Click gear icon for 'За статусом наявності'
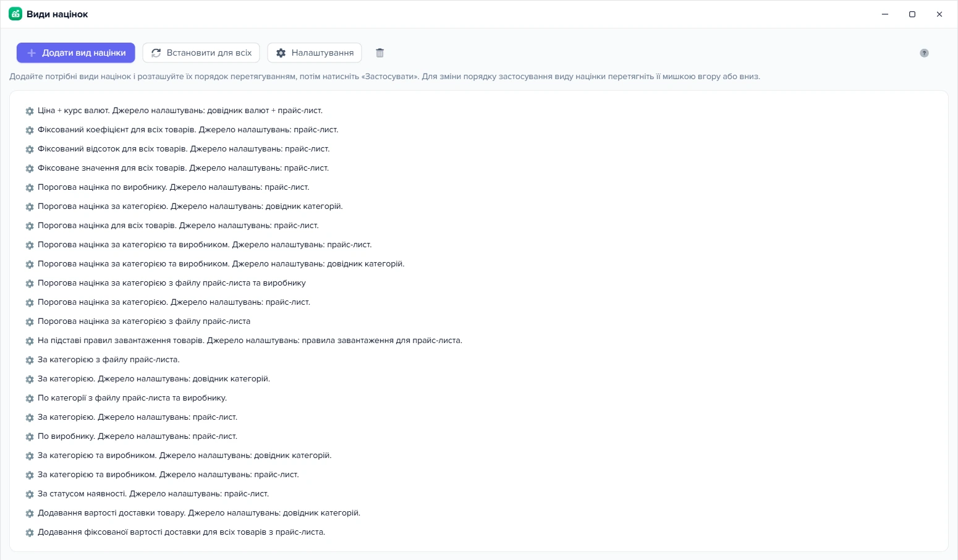The height and width of the screenshot is (560, 958). click(30, 494)
